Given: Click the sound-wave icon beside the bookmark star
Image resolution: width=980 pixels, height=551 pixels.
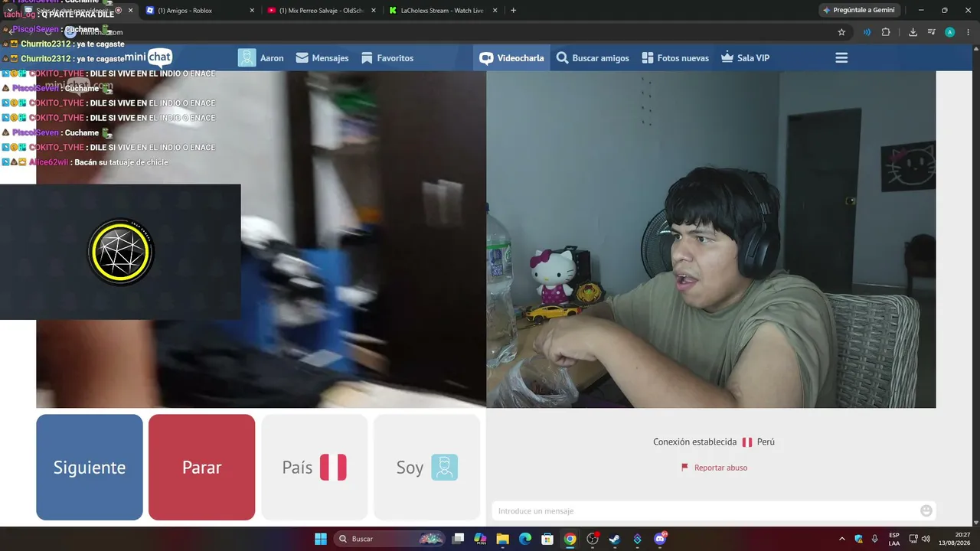Looking at the screenshot, I should (867, 32).
